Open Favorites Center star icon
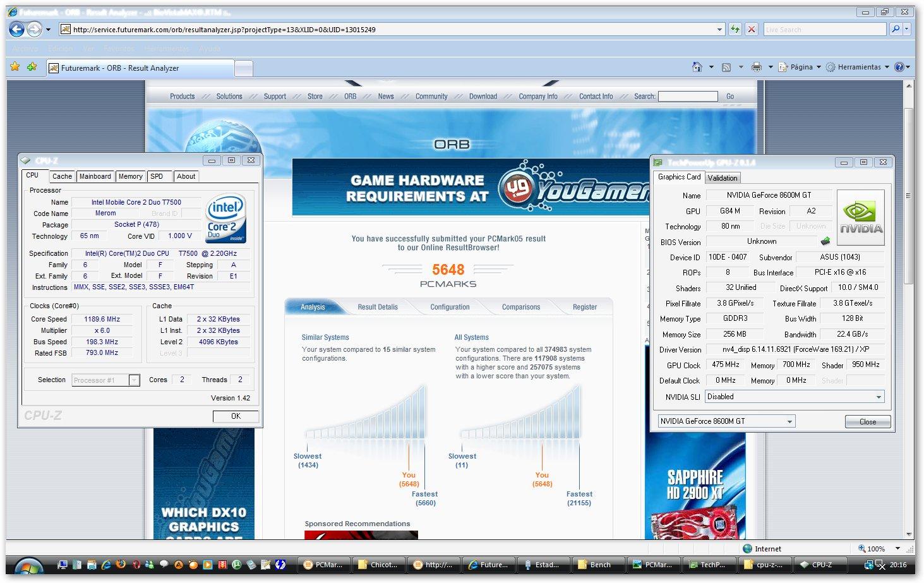Viewport: 924px width, 583px height. point(15,67)
